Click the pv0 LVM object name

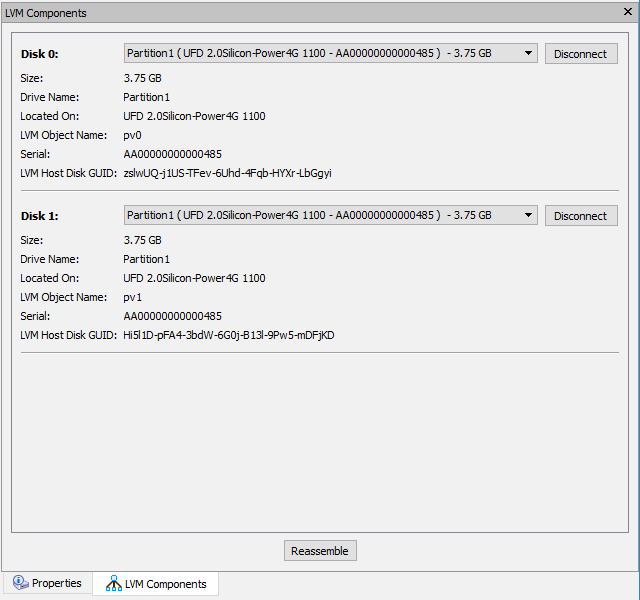[132, 136]
